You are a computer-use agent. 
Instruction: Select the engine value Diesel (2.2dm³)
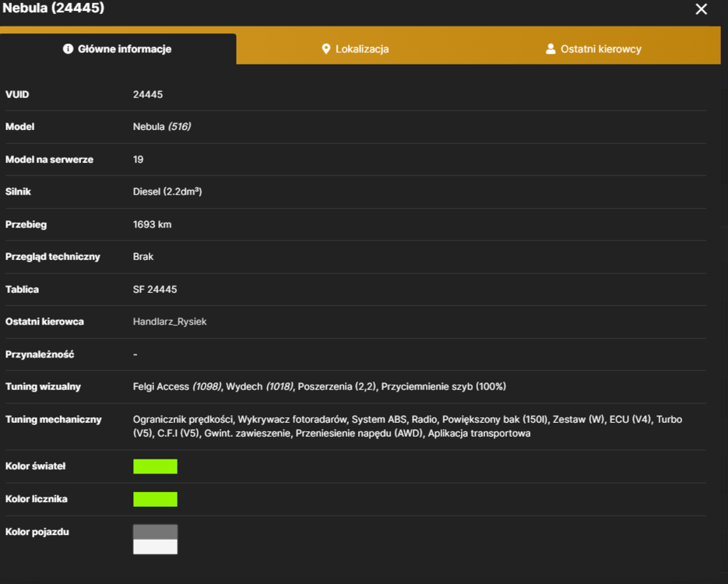tap(167, 192)
